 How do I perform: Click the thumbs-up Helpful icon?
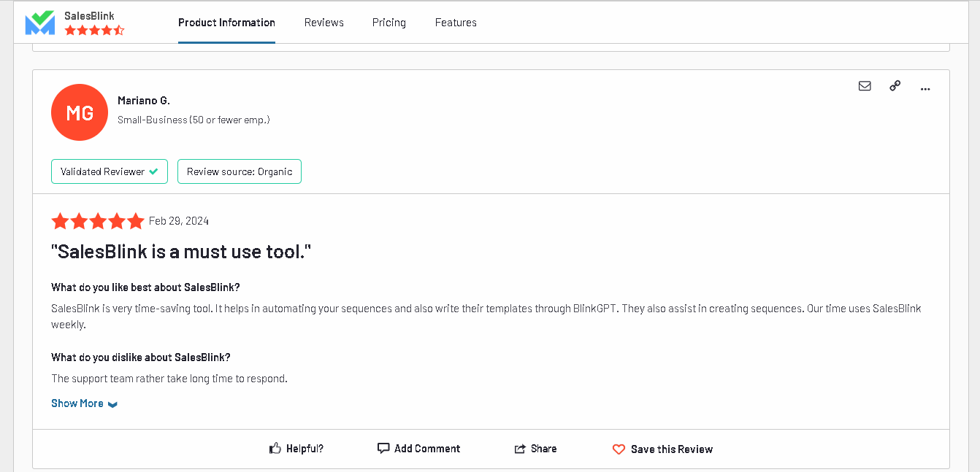[275, 449]
